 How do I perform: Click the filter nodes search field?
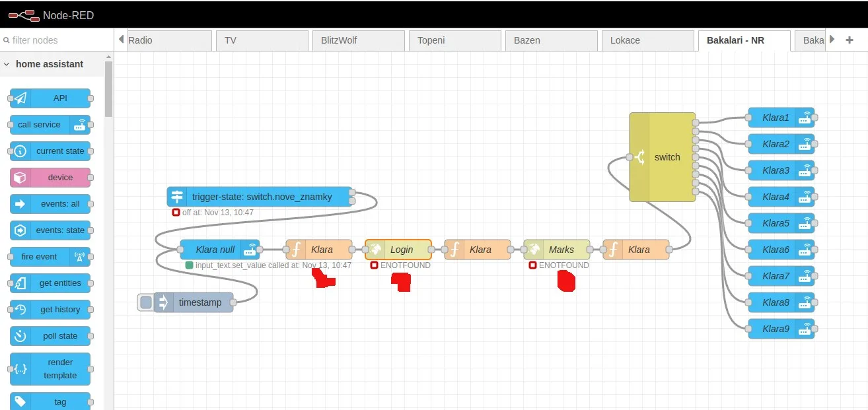point(57,40)
